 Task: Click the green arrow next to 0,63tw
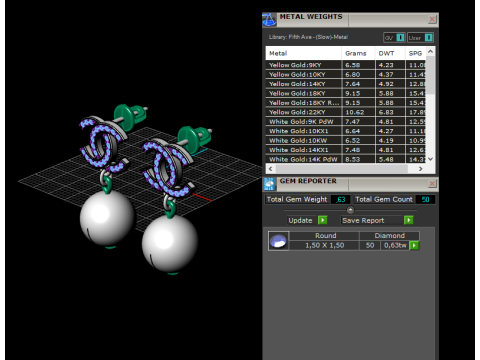coord(414,246)
